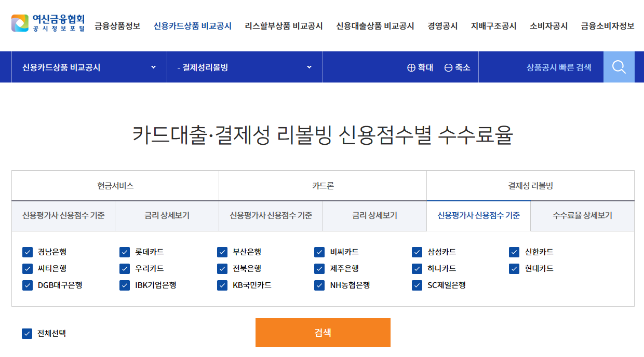This screenshot has height=357, width=644.
Task: Toggle the 롯데카드 checkbox
Action: coord(125,252)
